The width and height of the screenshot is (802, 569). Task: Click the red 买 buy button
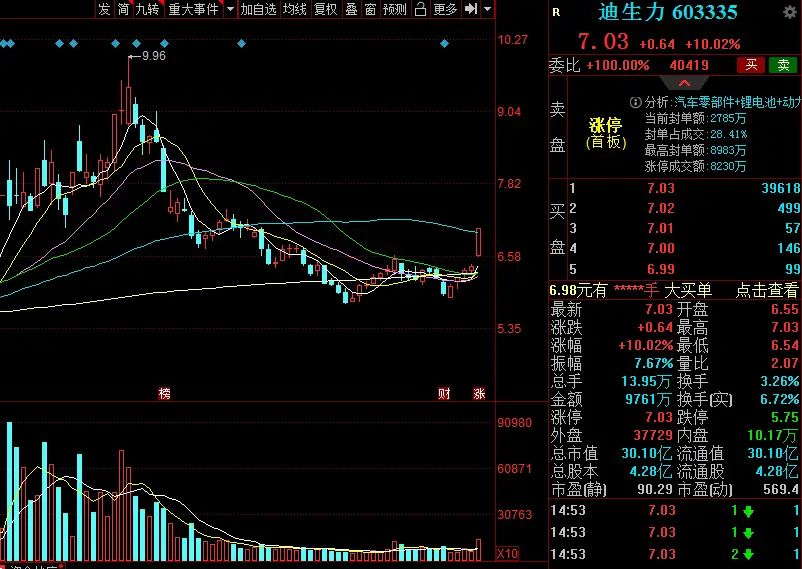point(750,65)
